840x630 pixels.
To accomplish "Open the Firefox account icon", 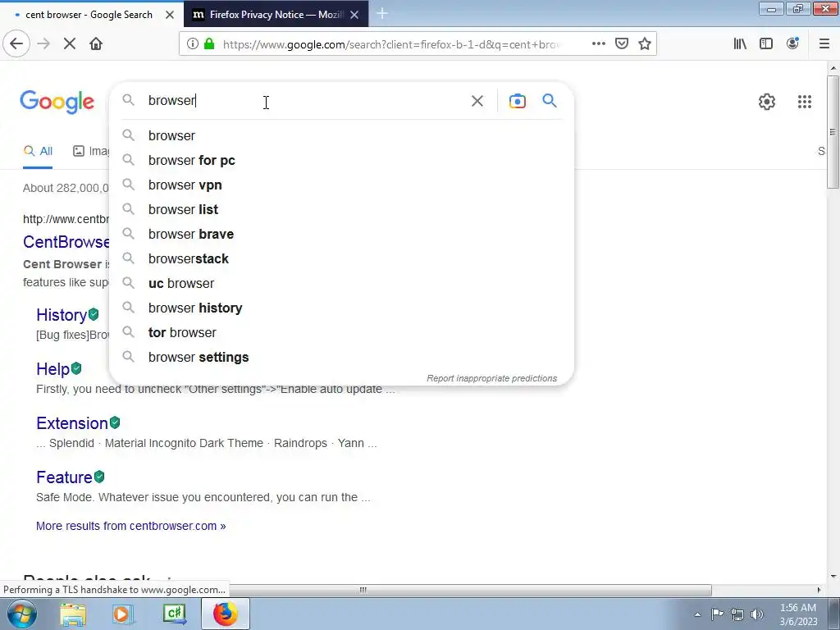I will (792, 43).
